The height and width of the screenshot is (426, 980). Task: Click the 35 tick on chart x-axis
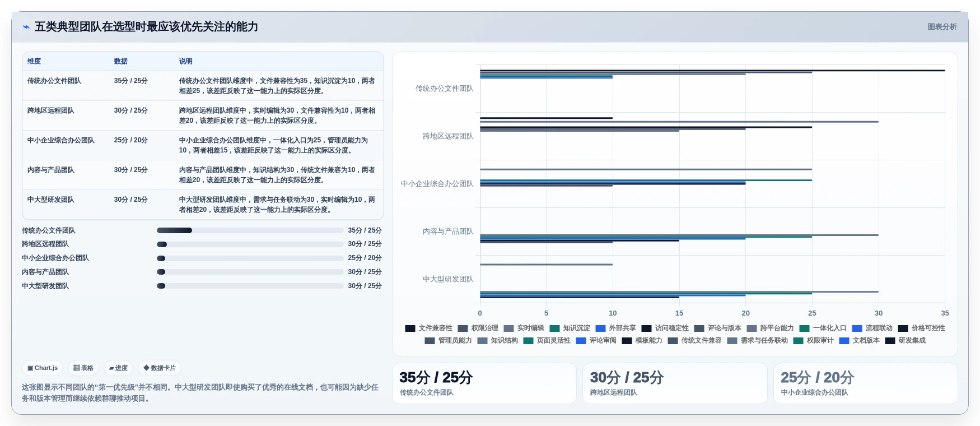pyautogui.click(x=945, y=313)
